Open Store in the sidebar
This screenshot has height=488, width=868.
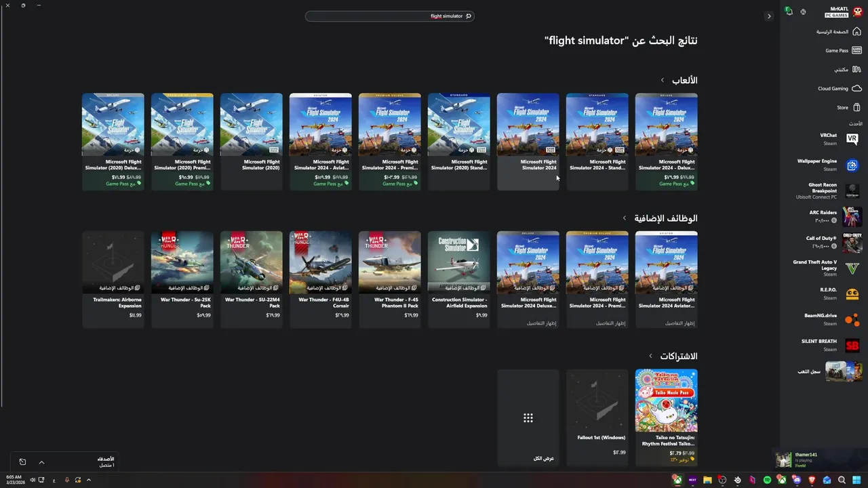click(848, 107)
